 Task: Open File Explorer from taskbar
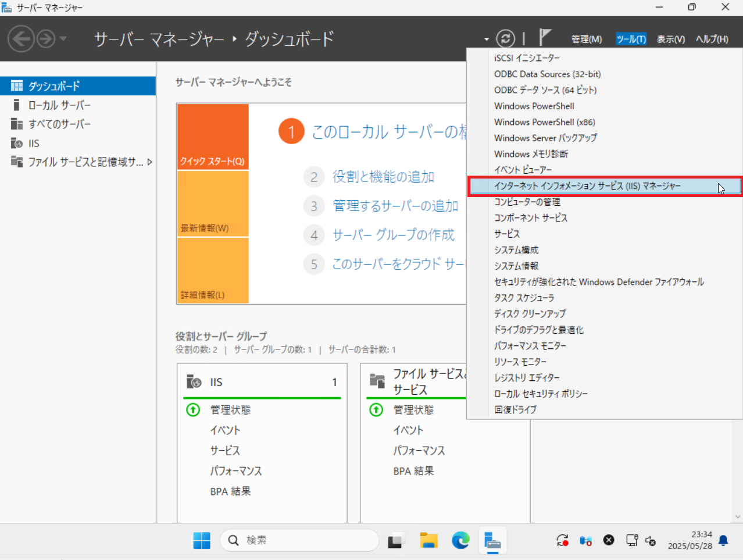point(428,541)
